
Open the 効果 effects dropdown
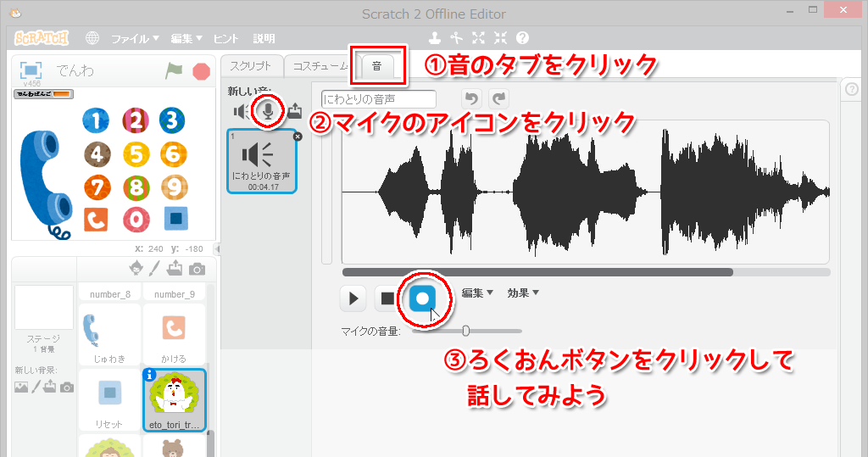[x=523, y=293]
